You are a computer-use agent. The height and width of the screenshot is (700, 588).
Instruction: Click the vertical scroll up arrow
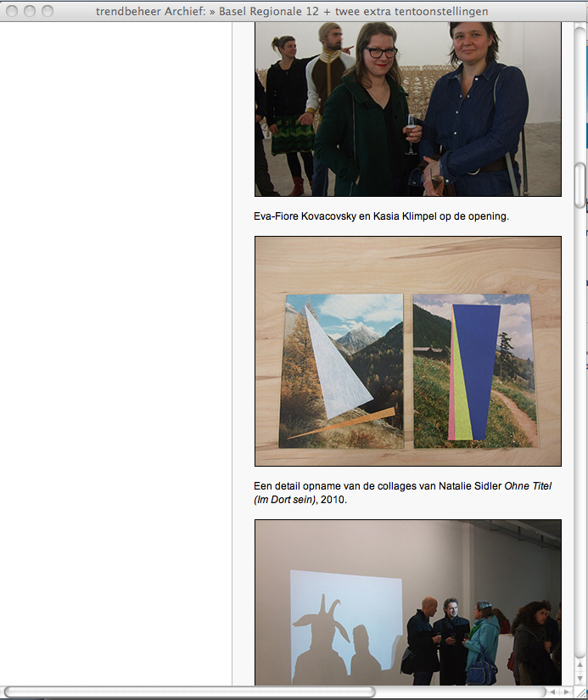coord(580,665)
